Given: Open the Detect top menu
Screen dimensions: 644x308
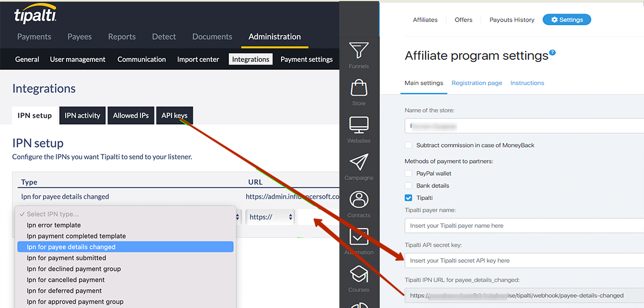Looking at the screenshot, I should pos(164,37).
